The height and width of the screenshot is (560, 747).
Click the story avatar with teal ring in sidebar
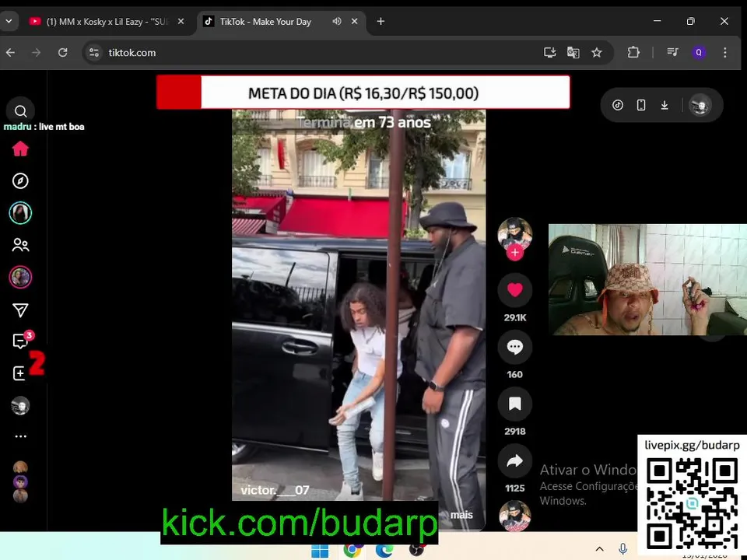pyautogui.click(x=20, y=213)
